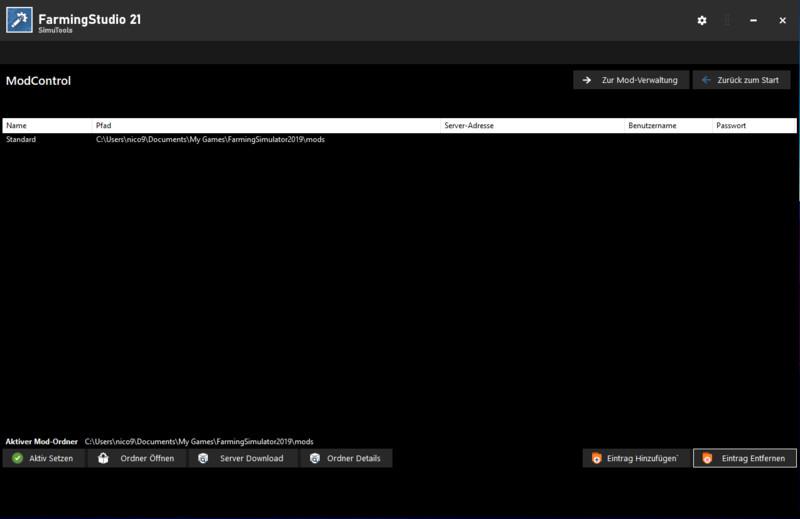Show Ordner Details for the folder

point(346,458)
